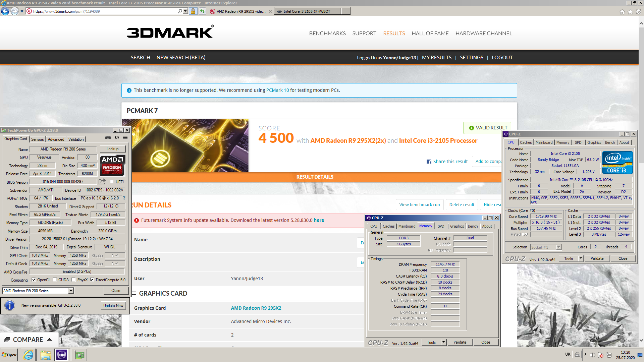
Task: Open the HALL OF FAME menu
Action: tap(430, 34)
